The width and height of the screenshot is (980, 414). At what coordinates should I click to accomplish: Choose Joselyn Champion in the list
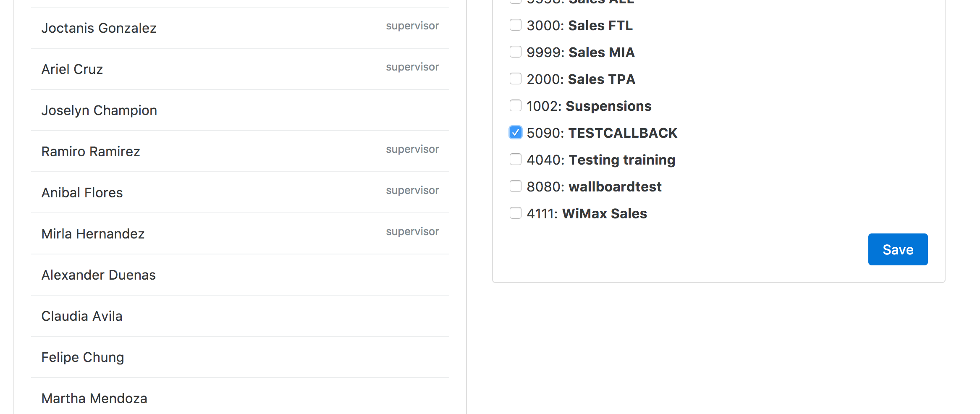point(240,110)
